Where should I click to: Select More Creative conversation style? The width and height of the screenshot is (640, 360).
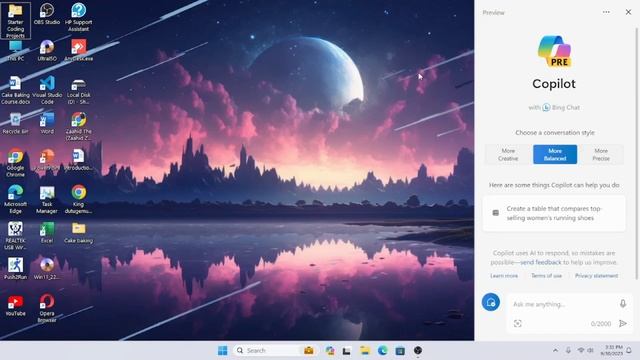coord(508,154)
